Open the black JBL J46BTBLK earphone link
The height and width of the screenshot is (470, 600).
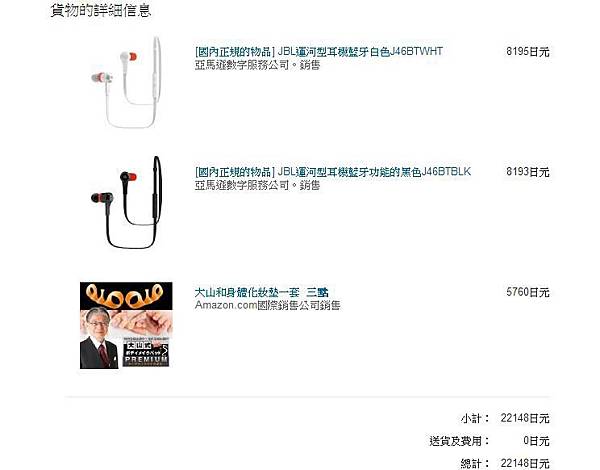(333, 172)
